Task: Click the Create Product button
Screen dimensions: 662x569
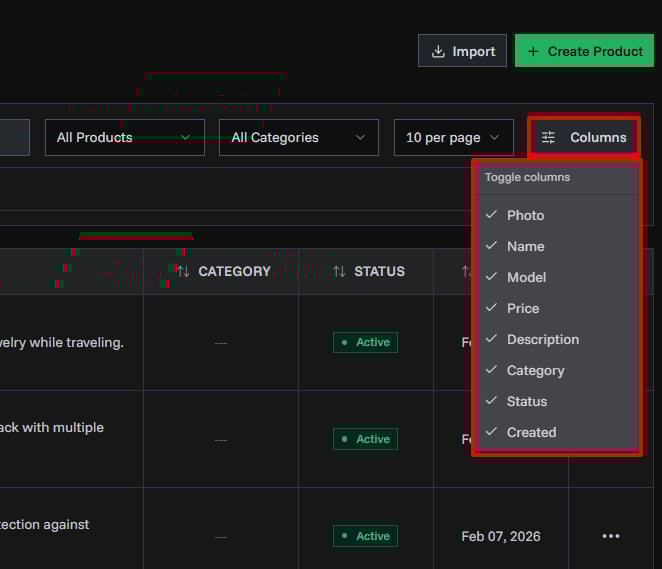Action: (x=584, y=51)
